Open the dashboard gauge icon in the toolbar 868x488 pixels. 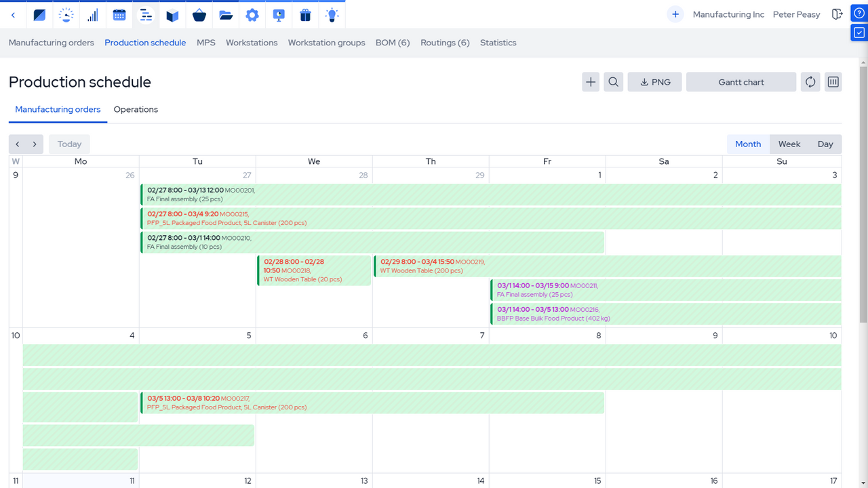[66, 14]
